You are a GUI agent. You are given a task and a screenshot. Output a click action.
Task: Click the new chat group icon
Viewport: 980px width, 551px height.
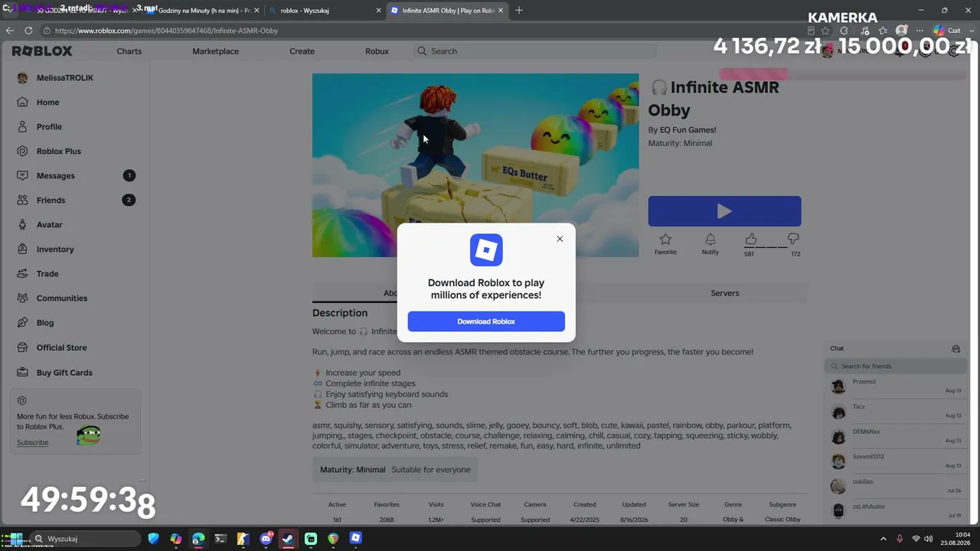[955, 349]
